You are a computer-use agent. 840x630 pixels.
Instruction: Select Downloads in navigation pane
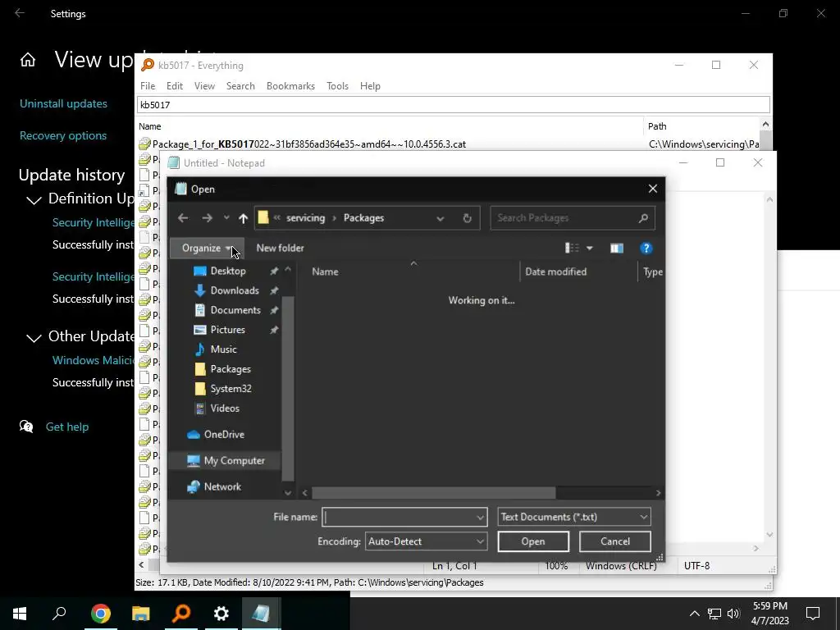click(234, 290)
